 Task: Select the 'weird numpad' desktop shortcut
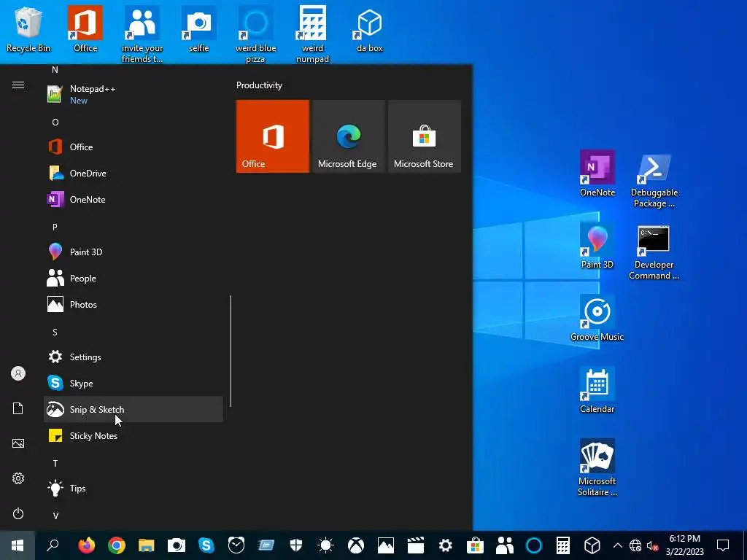point(312,34)
